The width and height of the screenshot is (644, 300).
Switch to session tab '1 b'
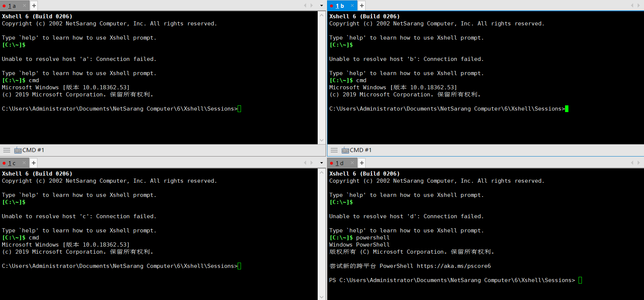342,6
